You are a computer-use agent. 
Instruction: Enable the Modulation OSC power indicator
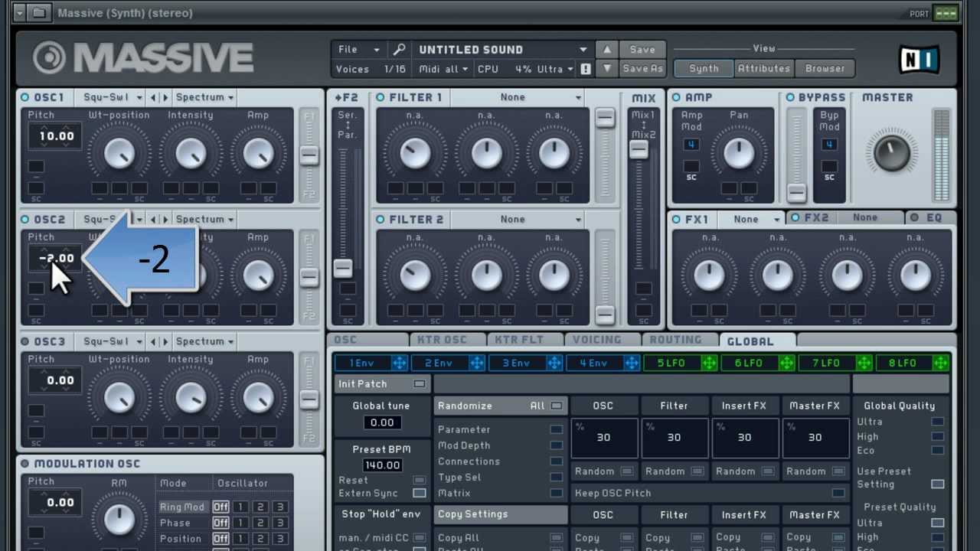pyautogui.click(x=25, y=464)
